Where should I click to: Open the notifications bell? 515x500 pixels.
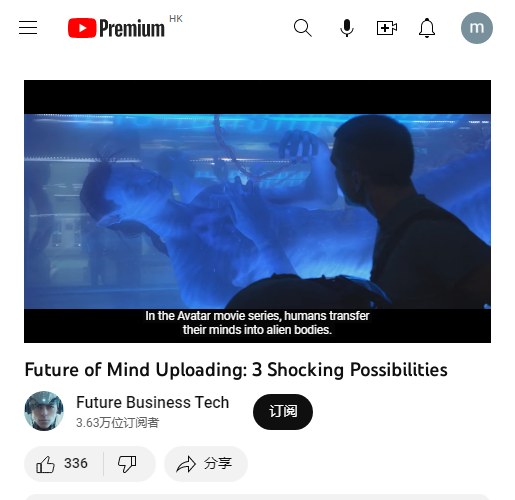427,28
